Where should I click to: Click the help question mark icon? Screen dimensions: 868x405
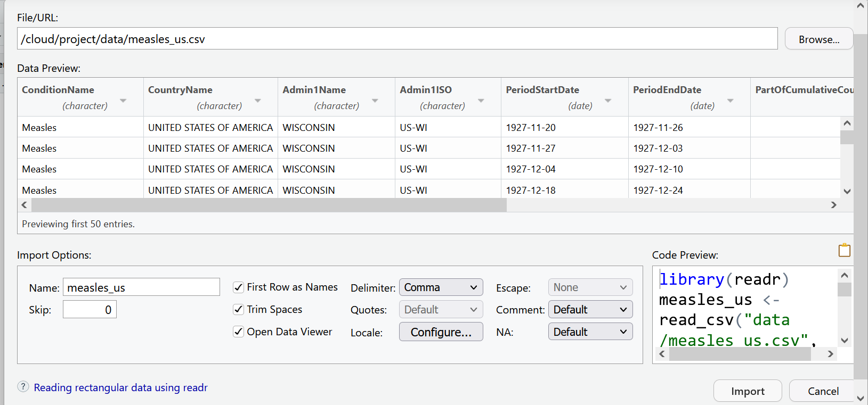click(23, 387)
